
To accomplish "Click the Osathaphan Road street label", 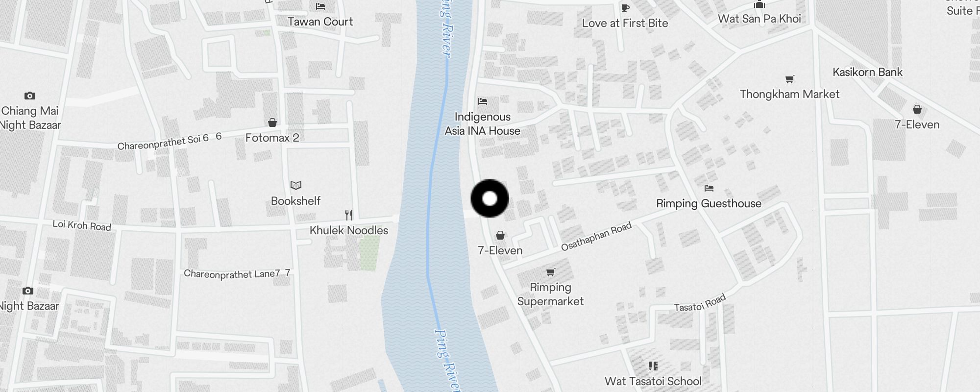I will 596,237.
